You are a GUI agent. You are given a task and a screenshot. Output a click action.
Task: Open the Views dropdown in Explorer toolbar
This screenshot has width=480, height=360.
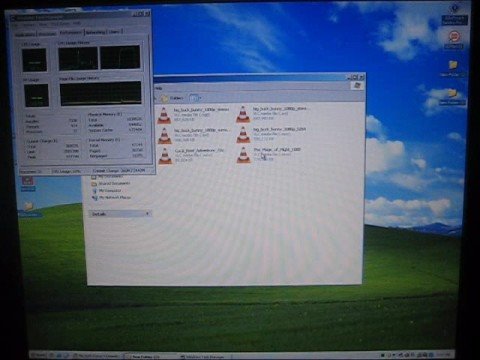195,98
